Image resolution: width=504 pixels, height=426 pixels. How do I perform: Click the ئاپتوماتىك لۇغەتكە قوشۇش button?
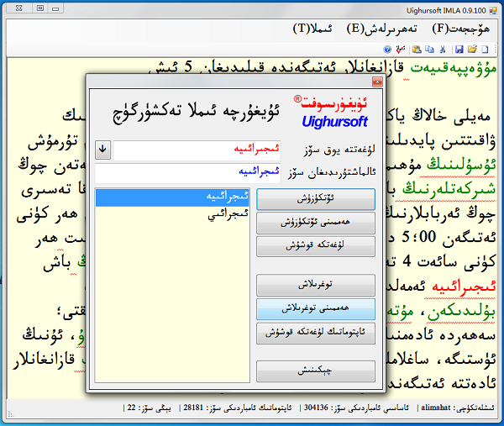pos(316,333)
